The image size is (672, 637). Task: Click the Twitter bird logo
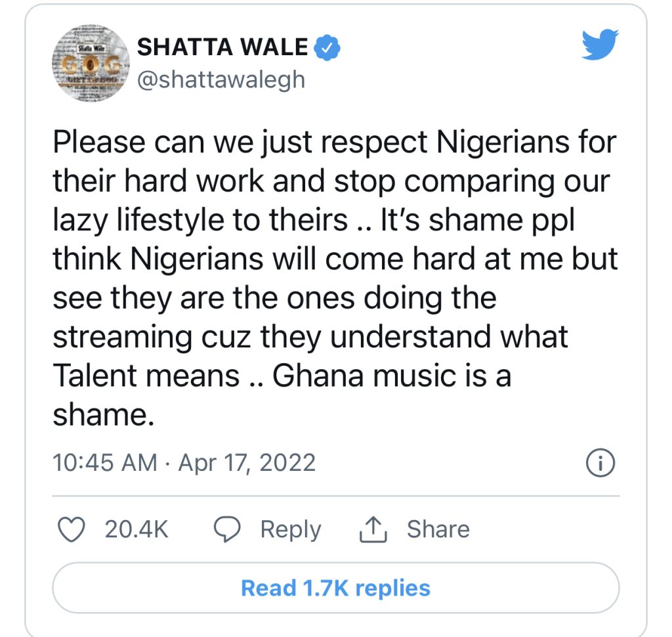click(x=600, y=47)
